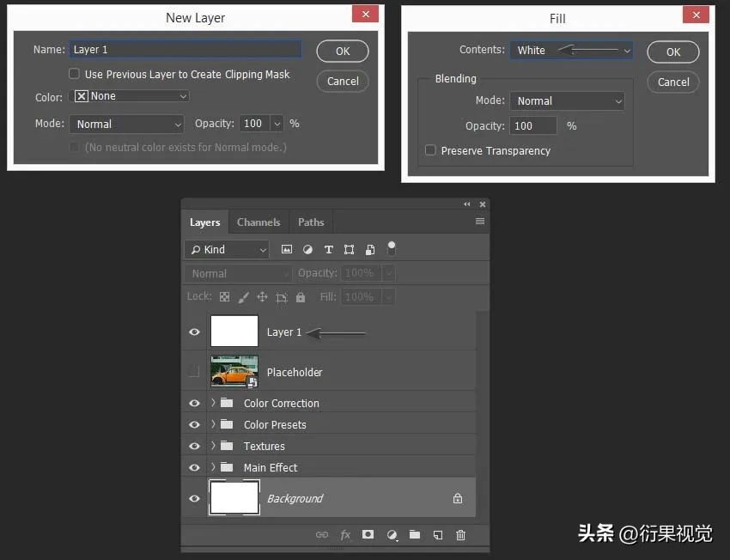Click Cancel in the Fill dialog

click(x=673, y=82)
